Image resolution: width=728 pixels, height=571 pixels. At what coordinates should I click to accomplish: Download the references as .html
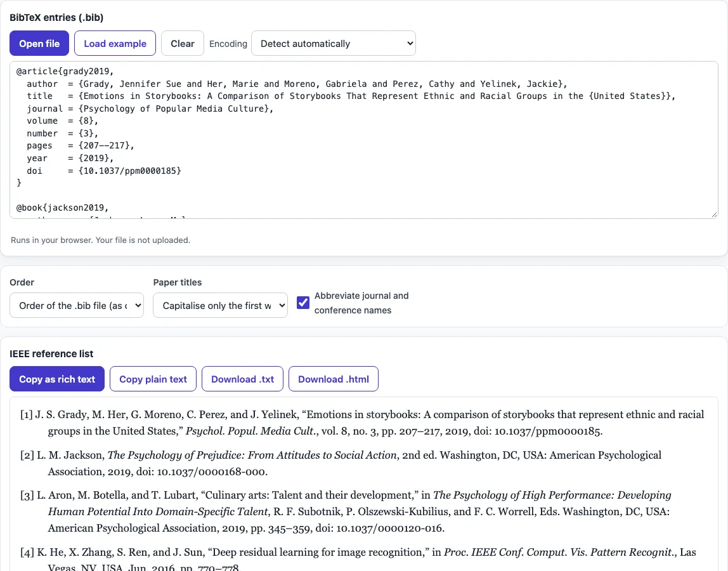point(334,379)
